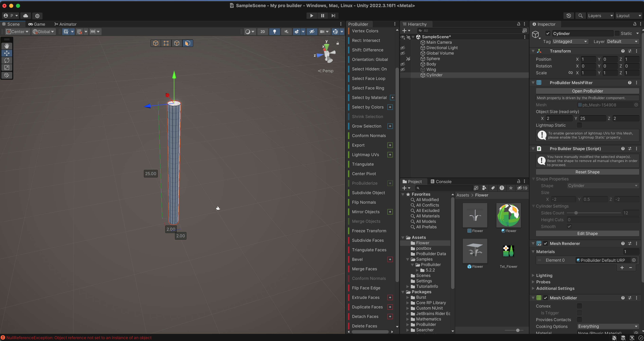Toggle Lightmap Static checkbox

[579, 125]
